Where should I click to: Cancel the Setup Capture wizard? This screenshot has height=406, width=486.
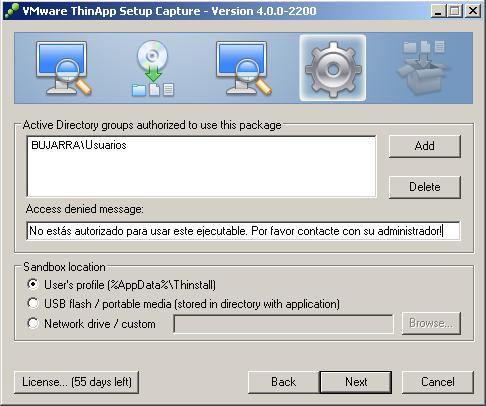pyautogui.click(x=438, y=382)
